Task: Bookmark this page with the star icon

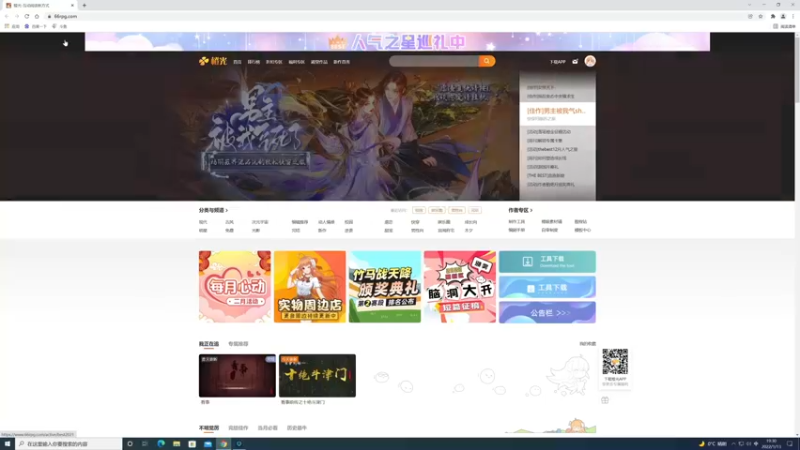Action: (x=760, y=16)
